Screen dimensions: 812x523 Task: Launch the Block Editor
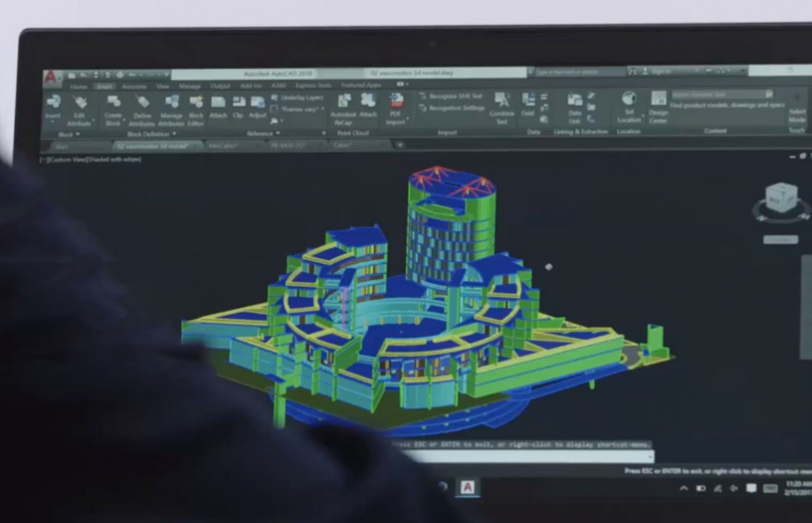pos(196,111)
